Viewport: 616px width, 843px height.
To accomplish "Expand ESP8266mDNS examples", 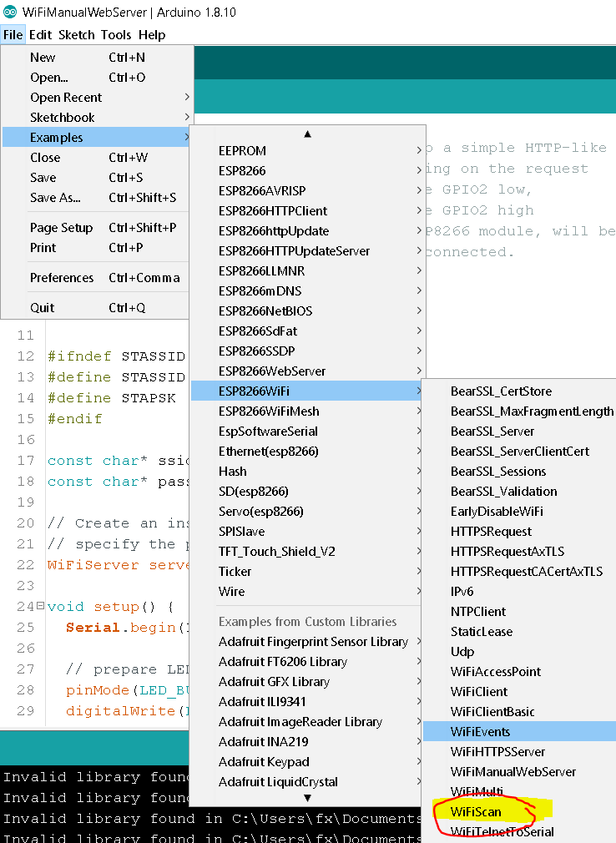I will (x=307, y=290).
